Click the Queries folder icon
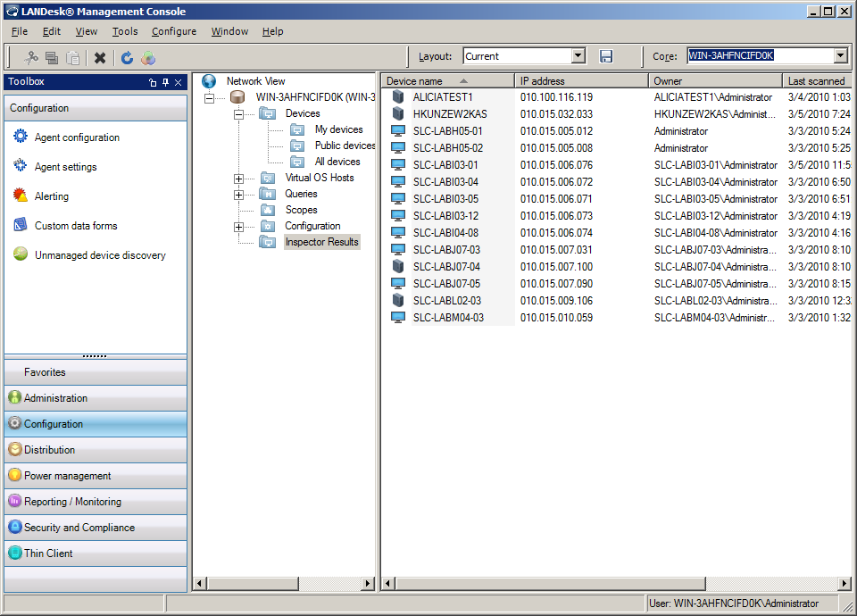This screenshot has width=857, height=616. (267, 194)
